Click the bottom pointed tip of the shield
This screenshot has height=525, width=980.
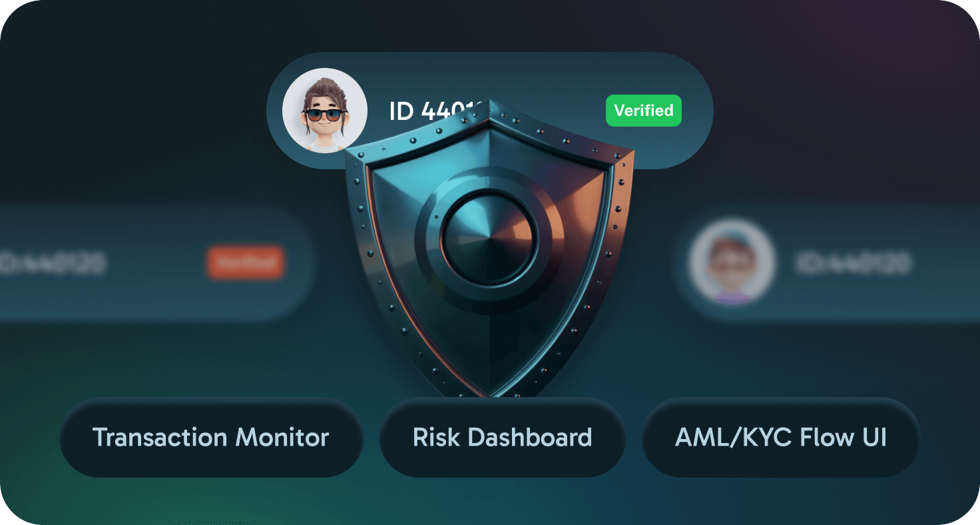coord(489,392)
